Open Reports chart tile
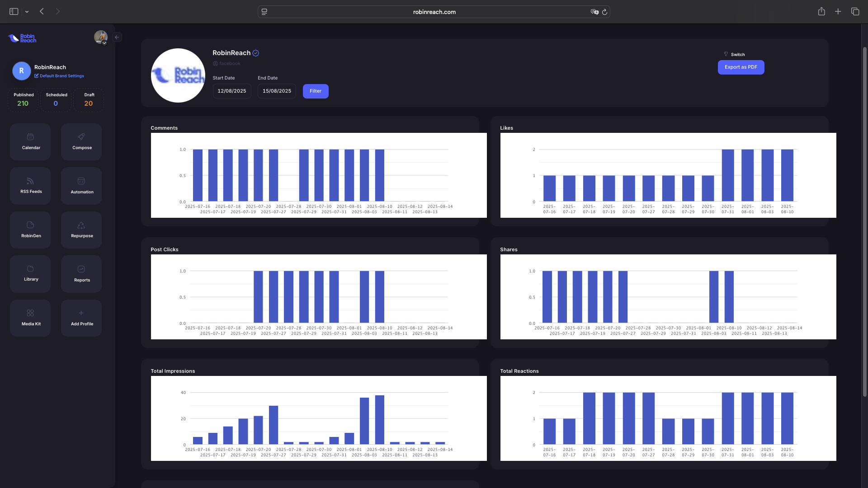Screen dimensions: 868x488 pos(81,273)
